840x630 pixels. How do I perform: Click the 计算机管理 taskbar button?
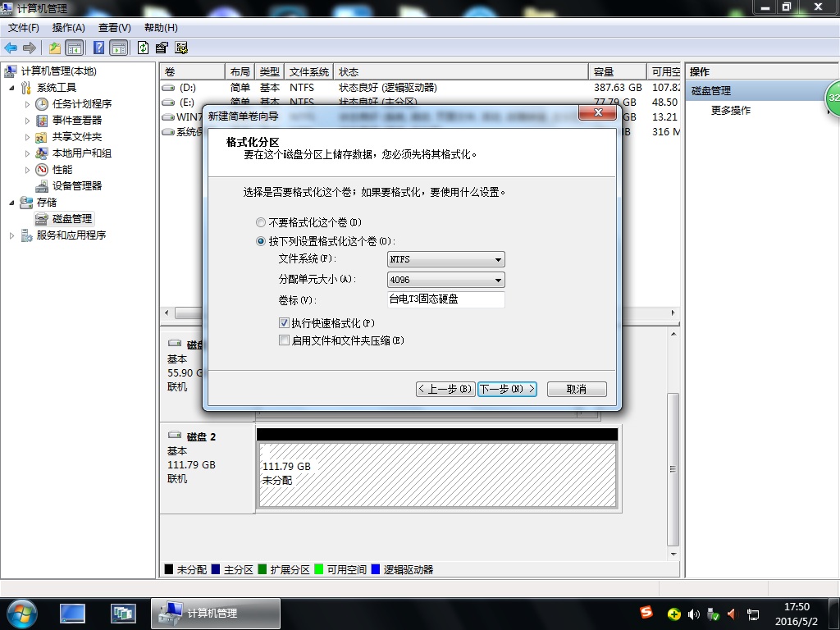coord(216,614)
